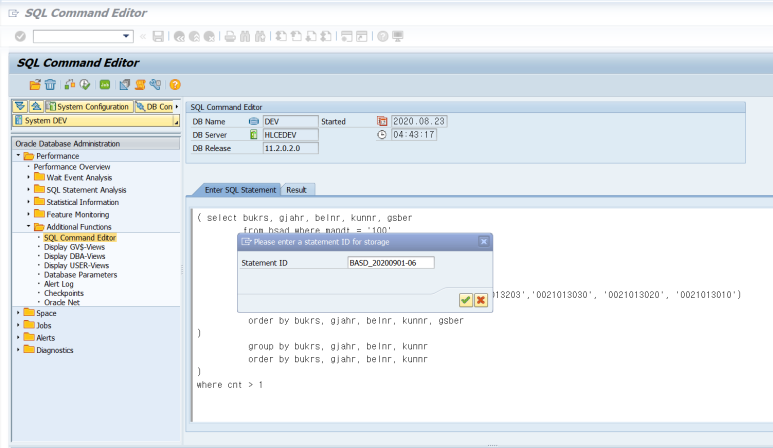Click the printer icon in the top toolbar

229,36
